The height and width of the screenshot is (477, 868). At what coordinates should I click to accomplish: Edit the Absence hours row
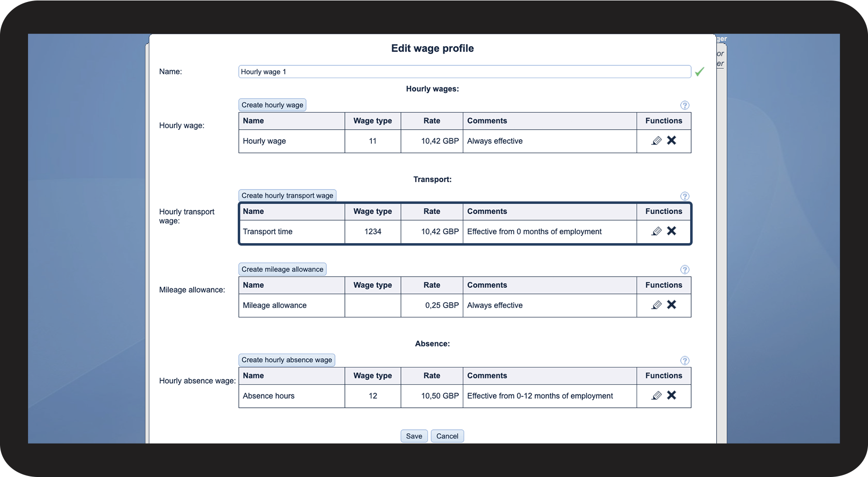click(x=656, y=395)
